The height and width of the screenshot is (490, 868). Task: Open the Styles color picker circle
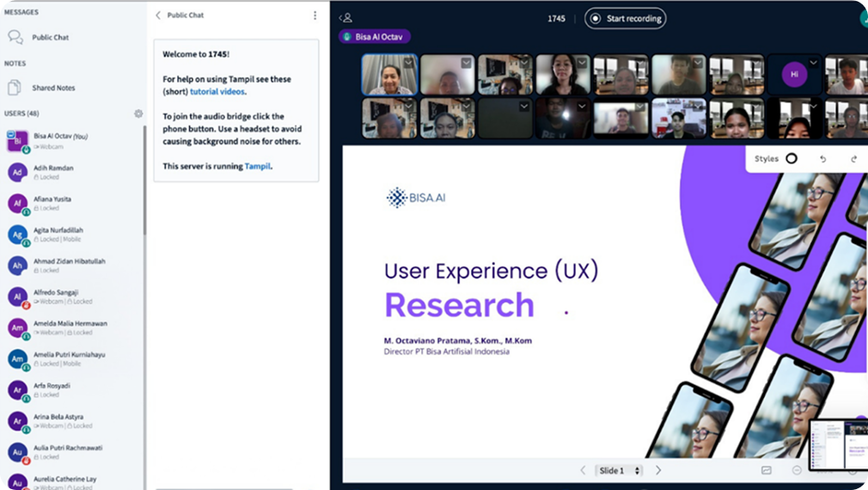(792, 159)
